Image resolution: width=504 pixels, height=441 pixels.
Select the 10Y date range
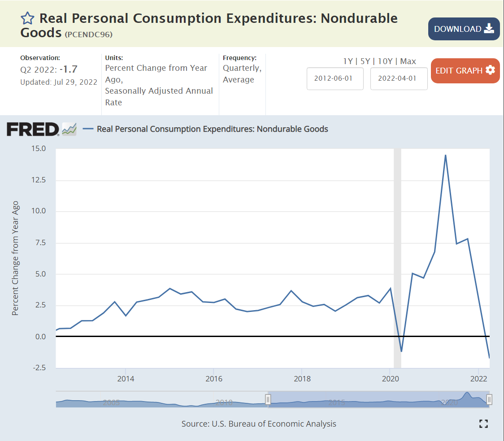(x=386, y=61)
